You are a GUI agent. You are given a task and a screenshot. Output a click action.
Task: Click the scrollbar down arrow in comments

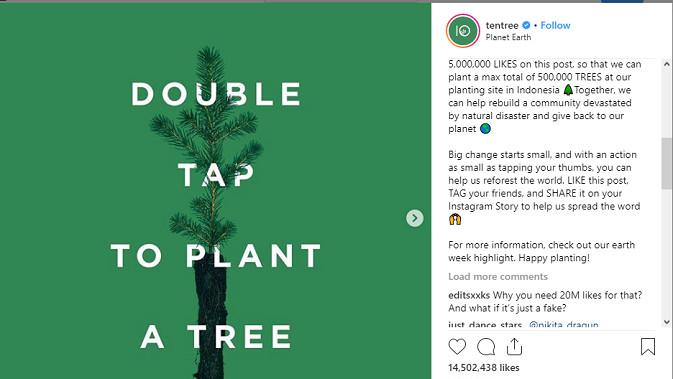667,321
